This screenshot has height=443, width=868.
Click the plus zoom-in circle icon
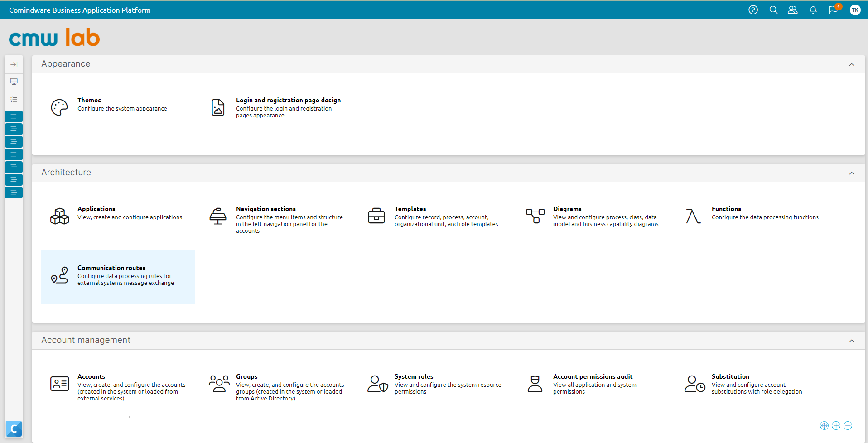[836, 426]
